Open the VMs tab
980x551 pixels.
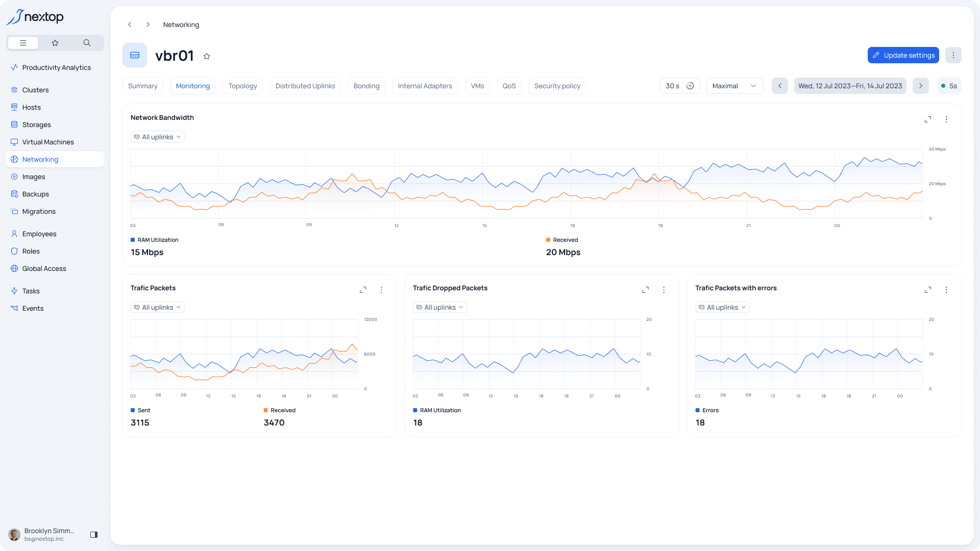pyautogui.click(x=478, y=86)
